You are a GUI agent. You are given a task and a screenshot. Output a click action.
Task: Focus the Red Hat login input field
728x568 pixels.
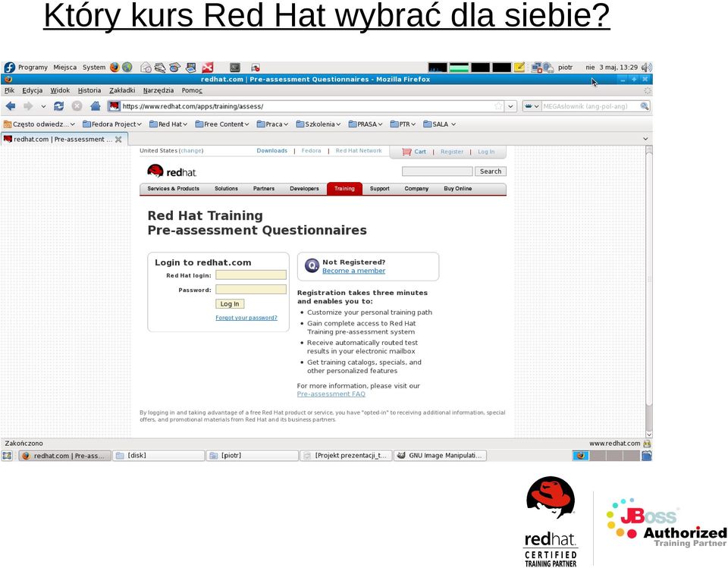[x=251, y=275]
